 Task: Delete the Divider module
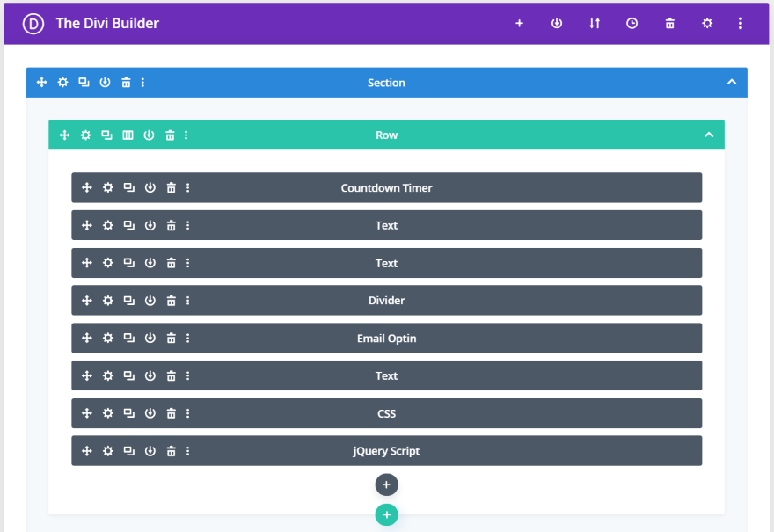pos(172,301)
